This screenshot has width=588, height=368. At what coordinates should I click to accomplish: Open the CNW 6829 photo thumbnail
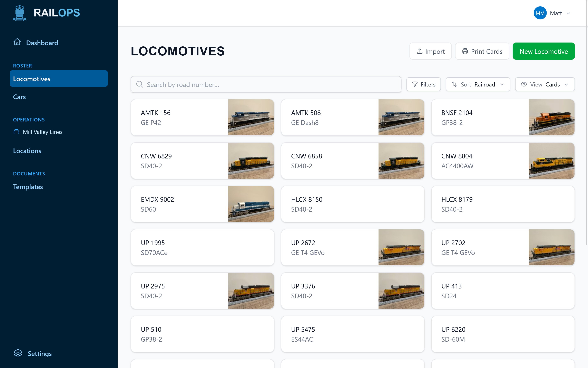(251, 161)
